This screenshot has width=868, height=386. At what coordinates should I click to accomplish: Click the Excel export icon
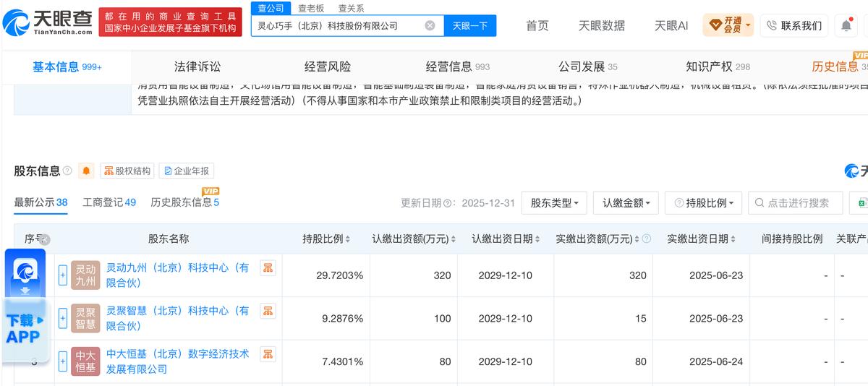[861, 203]
